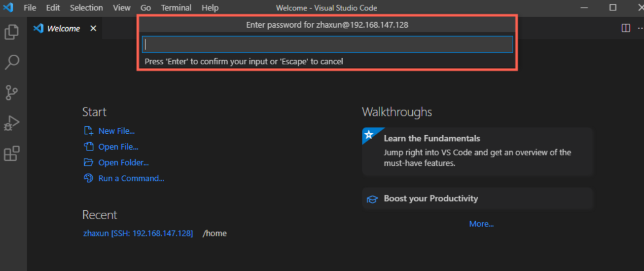
Task: Open the Terminal menu
Action: 176,8
